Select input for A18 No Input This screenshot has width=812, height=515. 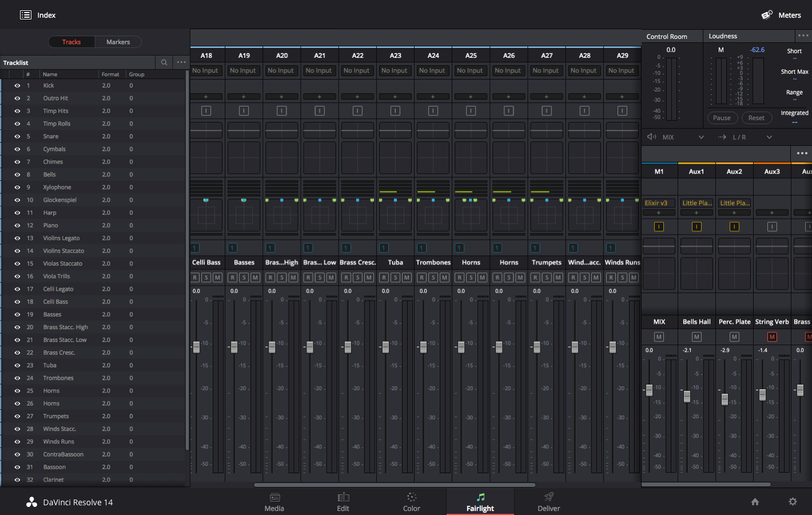click(205, 70)
